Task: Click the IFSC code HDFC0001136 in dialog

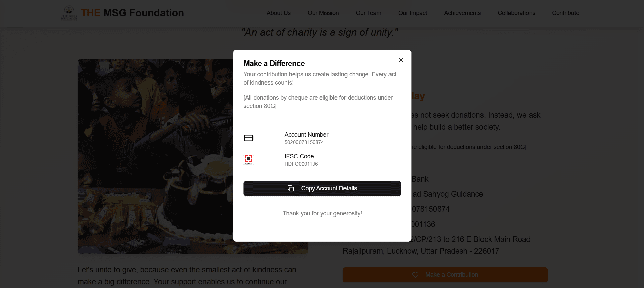Action: click(x=301, y=164)
